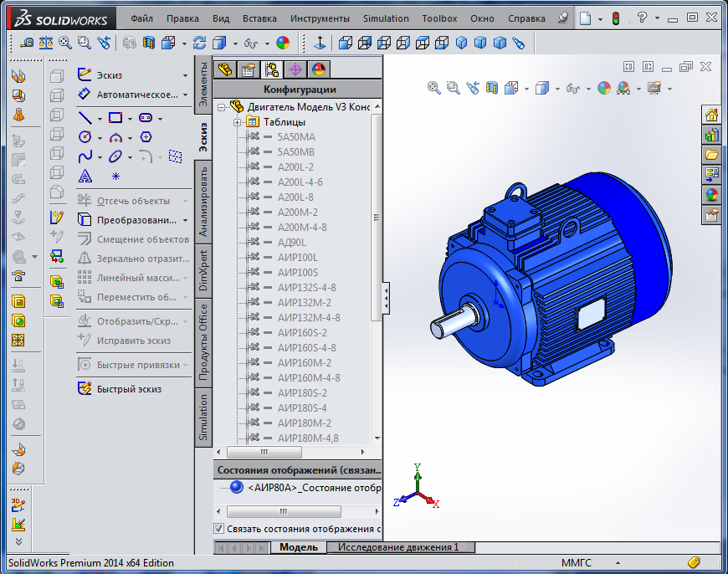Screen dimensions: 728x574
Task: Open the PropertyManager tab icon
Action: tap(249, 70)
